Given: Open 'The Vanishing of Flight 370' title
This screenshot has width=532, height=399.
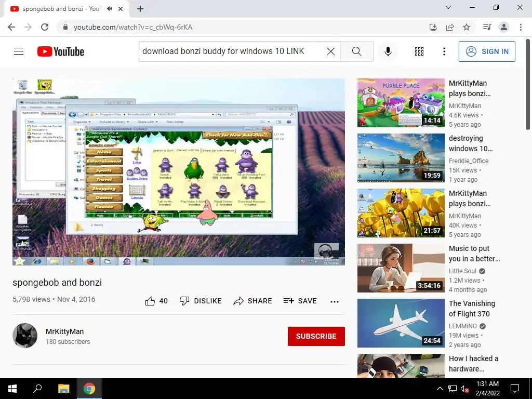Looking at the screenshot, I should point(472,309).
